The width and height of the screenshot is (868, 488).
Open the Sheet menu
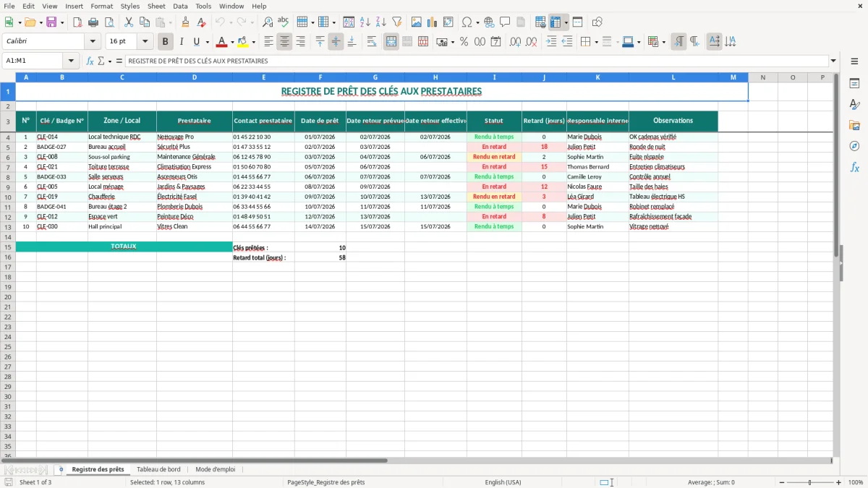click(156, 6)
